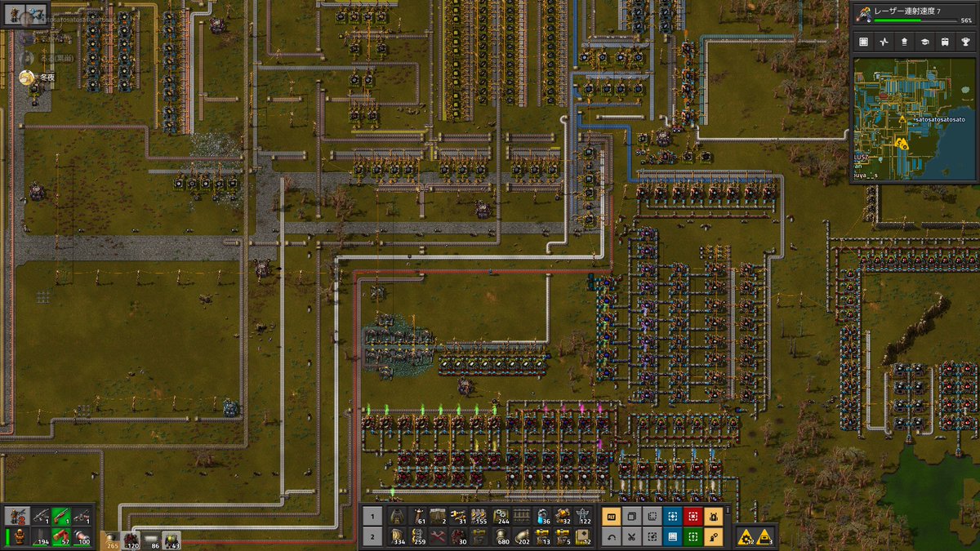The image size is (980, 551).
Task: Select the quickbar slot with 31 items
Action: (x=459, y=516)
